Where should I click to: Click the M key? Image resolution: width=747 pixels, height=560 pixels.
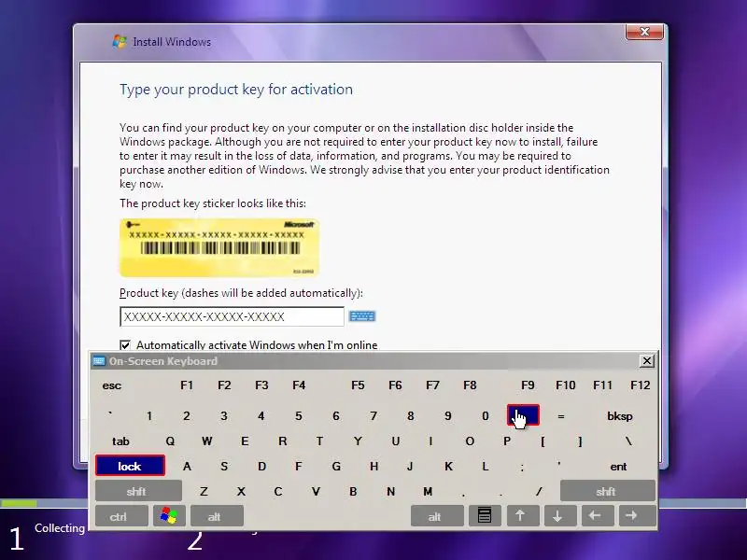[428, 492]
